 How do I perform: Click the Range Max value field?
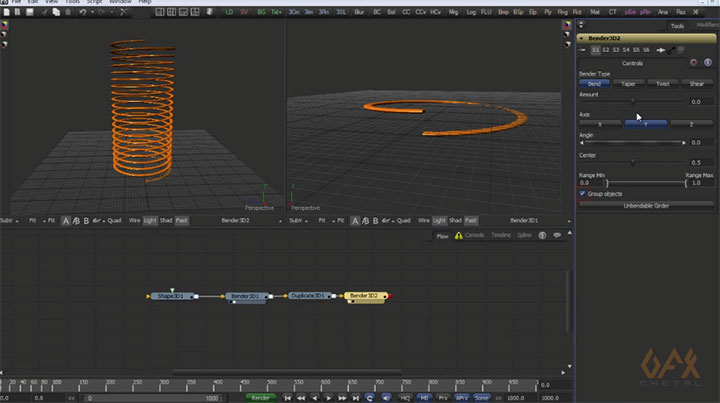pos(702,183)
